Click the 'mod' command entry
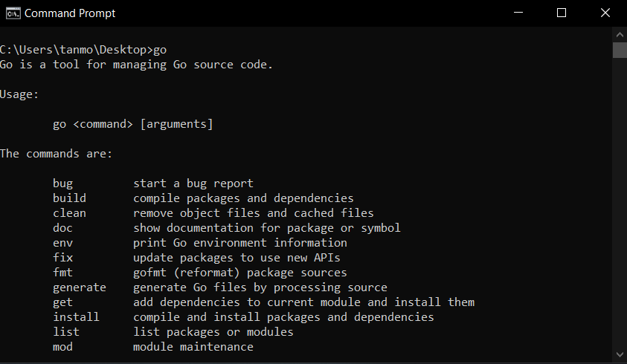 pyautogui.click(x=62, y=346)
